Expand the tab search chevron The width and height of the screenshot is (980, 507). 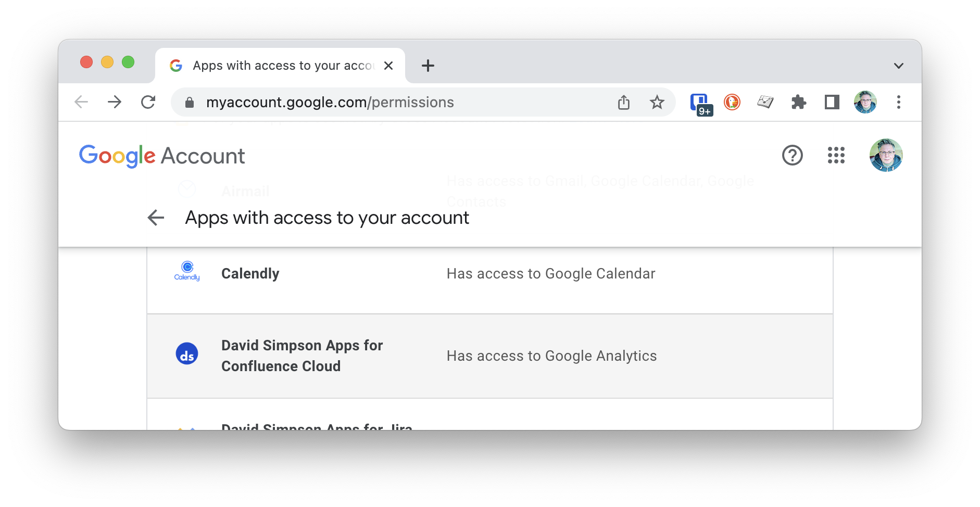(899, 66)
